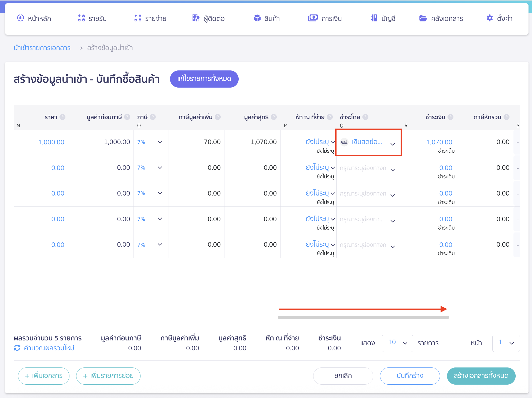Viewport: 532px width, 398px height.
Task: Expand the 7% tax dropdown in first row
Action: [x=160, y=142]
